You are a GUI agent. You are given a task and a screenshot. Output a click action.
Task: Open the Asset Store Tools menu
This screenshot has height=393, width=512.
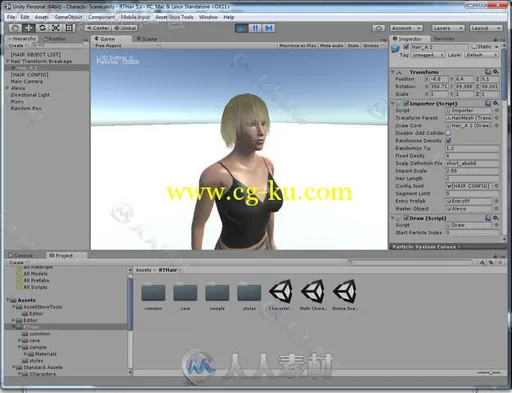click(174, 17)
